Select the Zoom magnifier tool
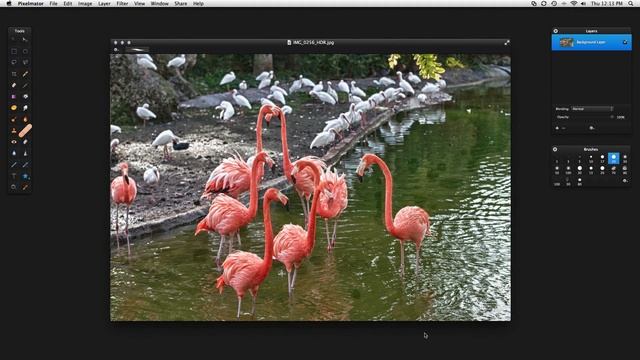 tap(14, 187)
